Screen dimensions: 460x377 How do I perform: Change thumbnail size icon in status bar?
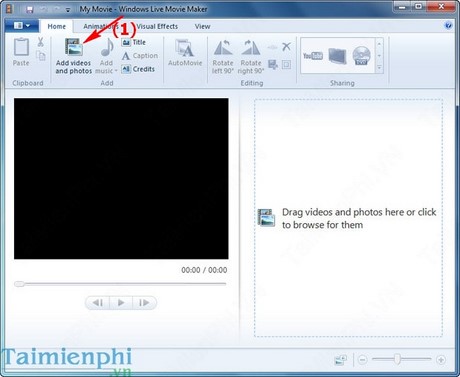[x=341, y=360]
